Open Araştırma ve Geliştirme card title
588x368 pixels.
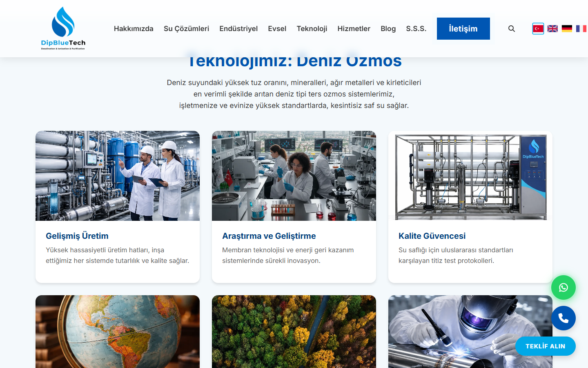point(269,236)
